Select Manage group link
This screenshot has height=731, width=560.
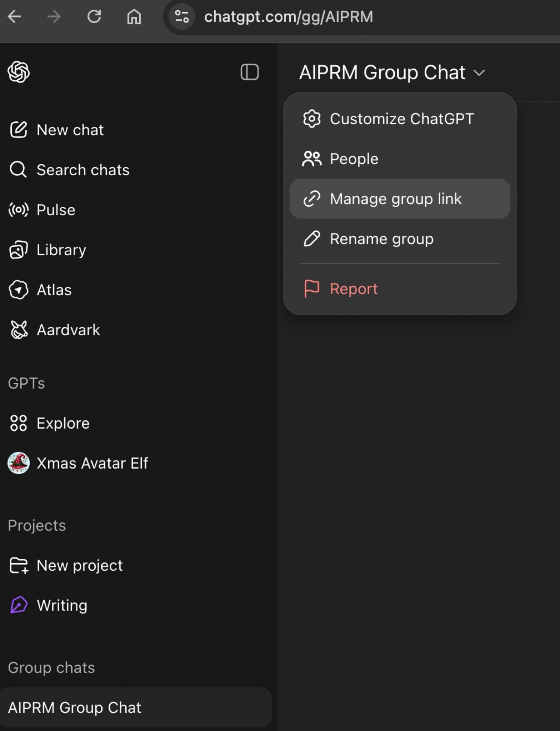click(395, 199)
